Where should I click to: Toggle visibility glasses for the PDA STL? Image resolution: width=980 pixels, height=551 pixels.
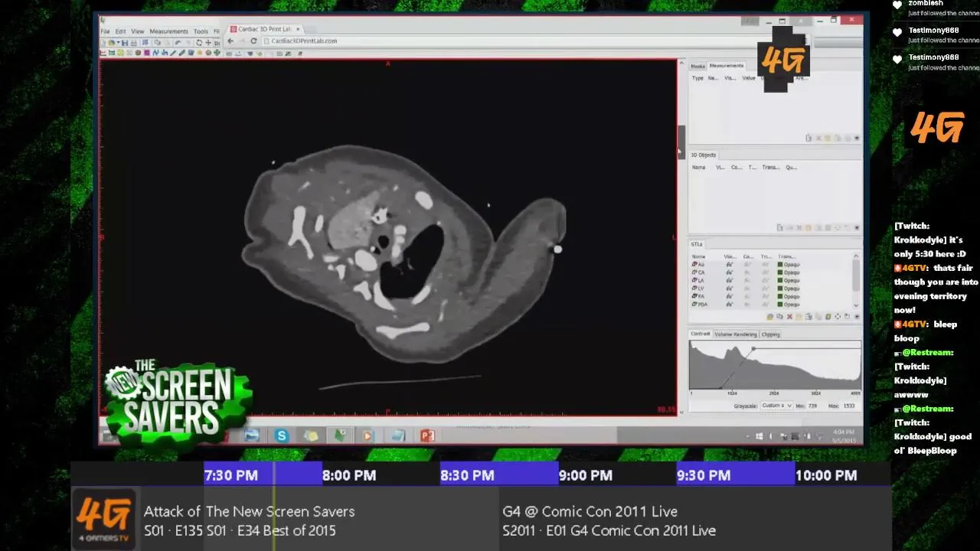click(x=729, y=305)
